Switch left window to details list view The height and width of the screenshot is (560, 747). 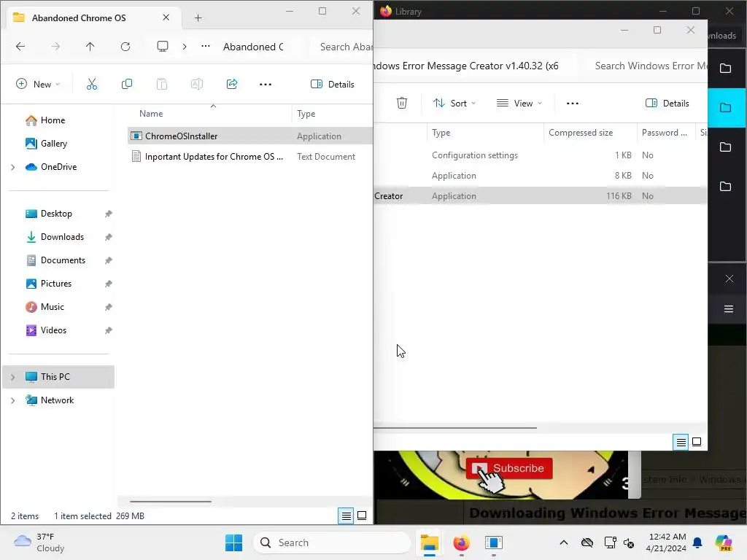click(346, 516)
